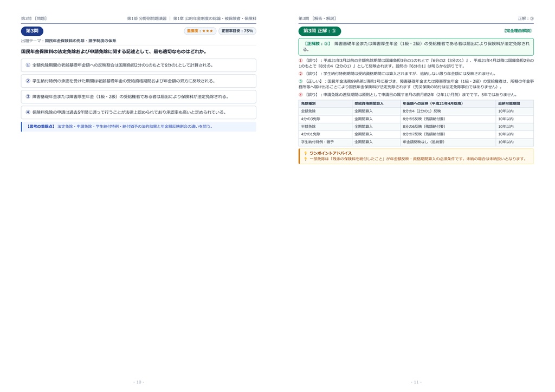Click the 正解：③ text in the right page header
The height and width of the screenshot is (392, 555).
tap(526, 18)
